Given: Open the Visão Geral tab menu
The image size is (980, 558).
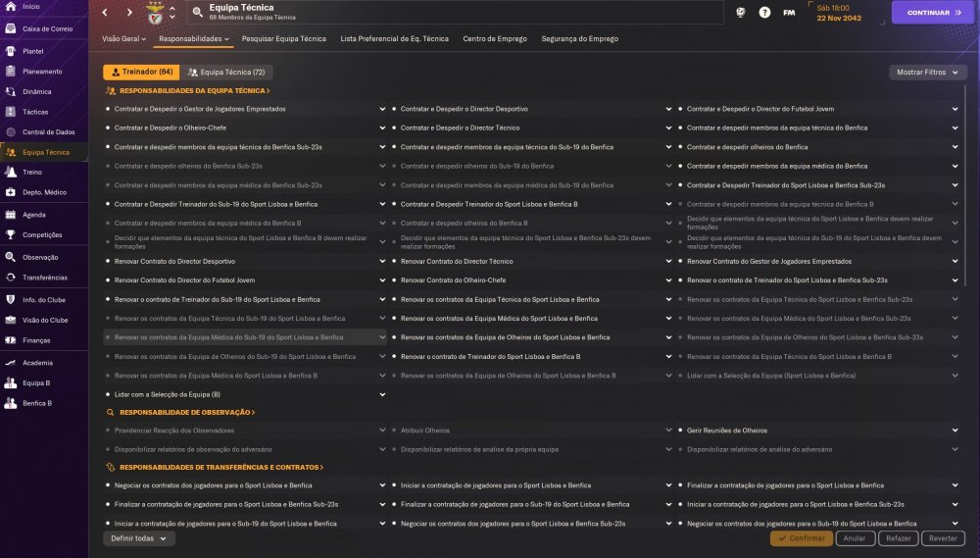Looking at the screenshot, I should click(x=123, y=39).
